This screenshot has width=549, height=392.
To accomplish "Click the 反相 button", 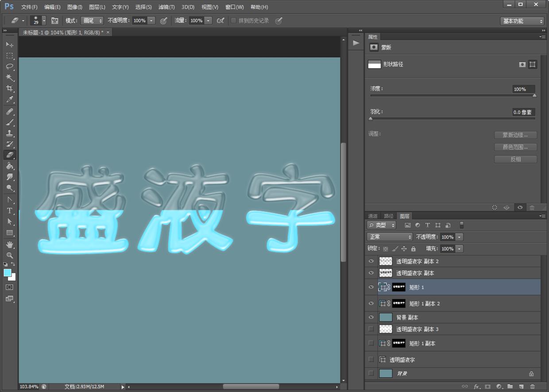I will point(515,159).
